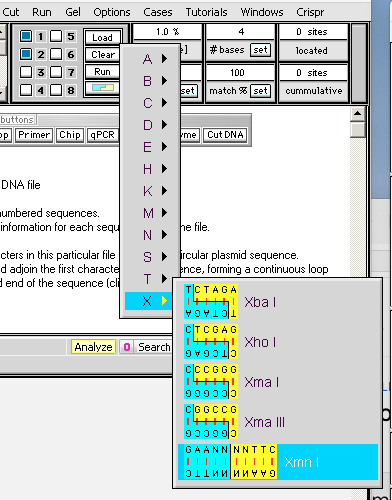Open the Gel menu
This screenshot has height=500, width=392.
(x=73, y=12)
